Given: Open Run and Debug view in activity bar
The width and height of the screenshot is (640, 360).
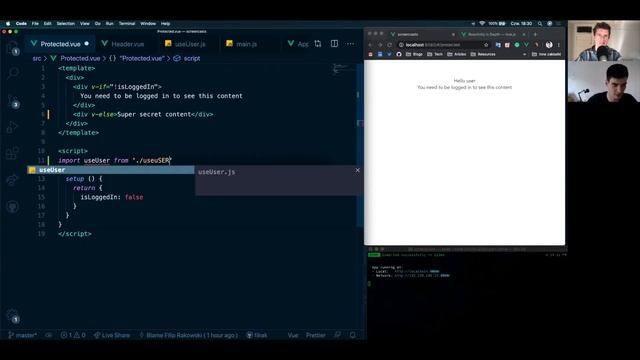Looking at the screenshot, I should (13, 127).
